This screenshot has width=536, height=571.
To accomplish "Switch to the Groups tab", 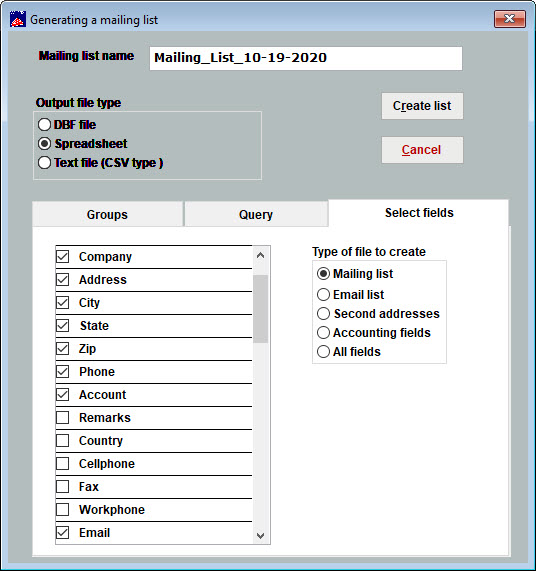I will tap(107, 214).
